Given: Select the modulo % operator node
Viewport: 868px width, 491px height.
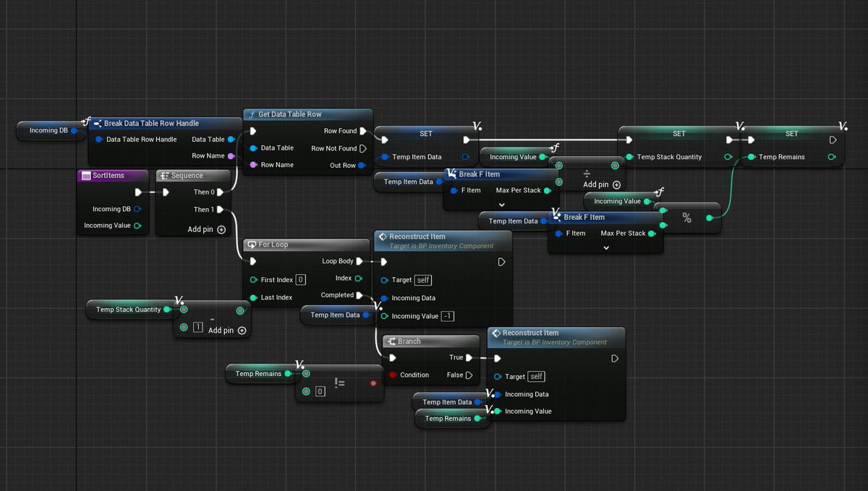Looking at the screenshot, I should pos(686,218).
